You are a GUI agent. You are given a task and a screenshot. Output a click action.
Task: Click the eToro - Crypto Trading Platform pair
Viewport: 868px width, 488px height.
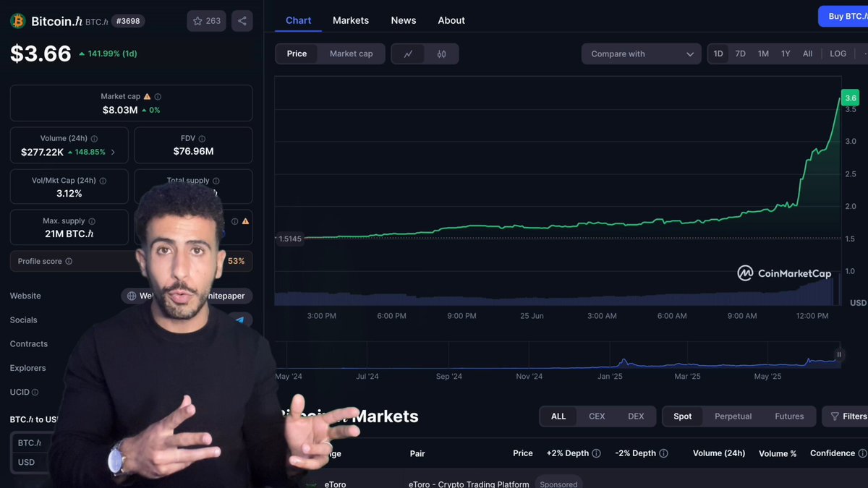point(469,484)
